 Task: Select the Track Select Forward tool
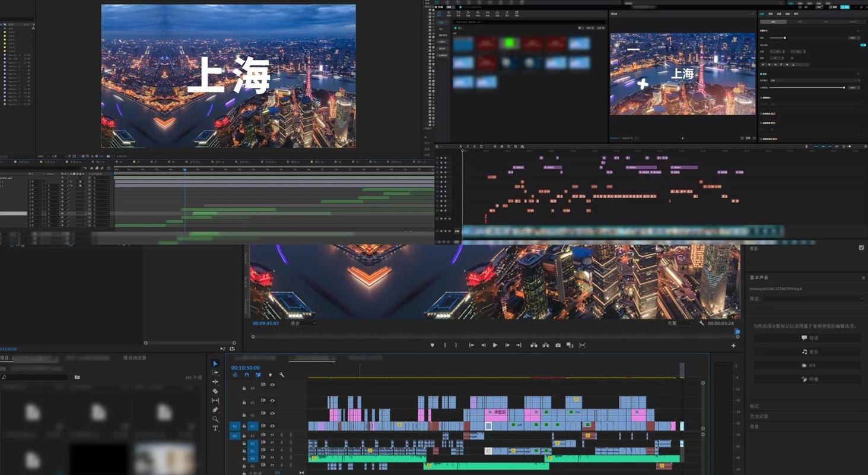(x=215, y=373)
